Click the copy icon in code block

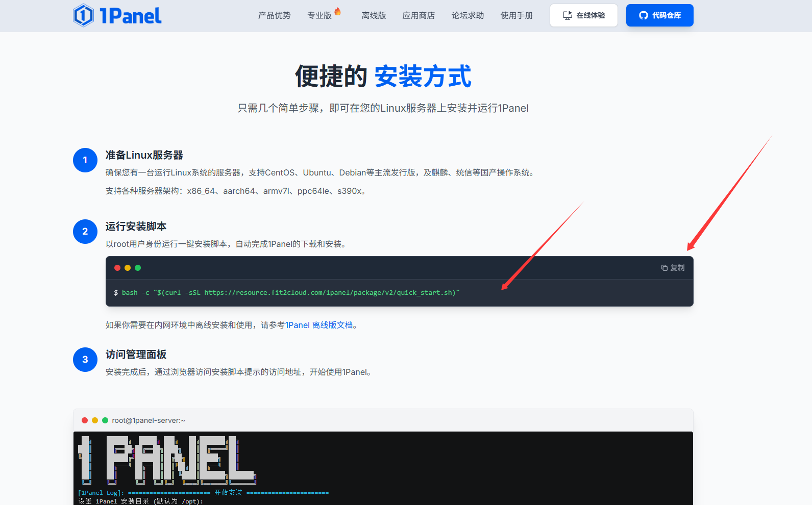[x=665, y=268]
